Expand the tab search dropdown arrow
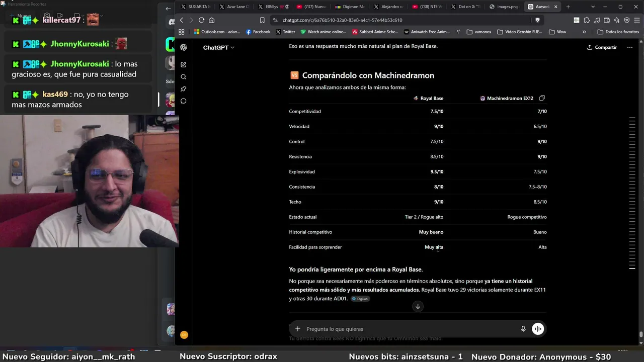Viewport: 644px width, 362px height. click(x=593, y=7)
